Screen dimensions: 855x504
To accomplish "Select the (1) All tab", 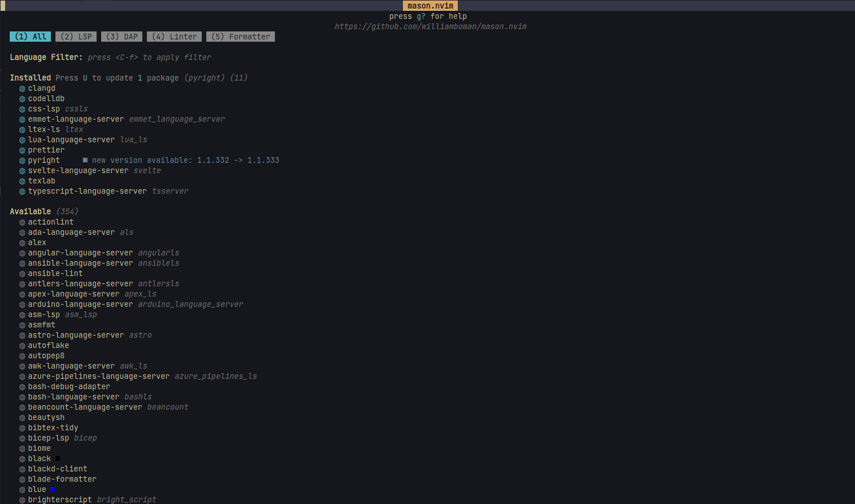I will (30, 37).
